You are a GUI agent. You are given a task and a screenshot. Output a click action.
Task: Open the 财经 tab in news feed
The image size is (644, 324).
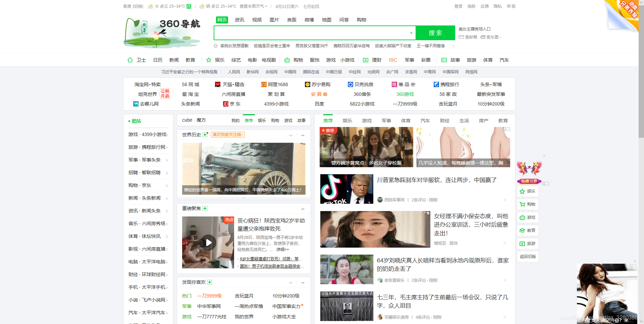click(444, 121)
